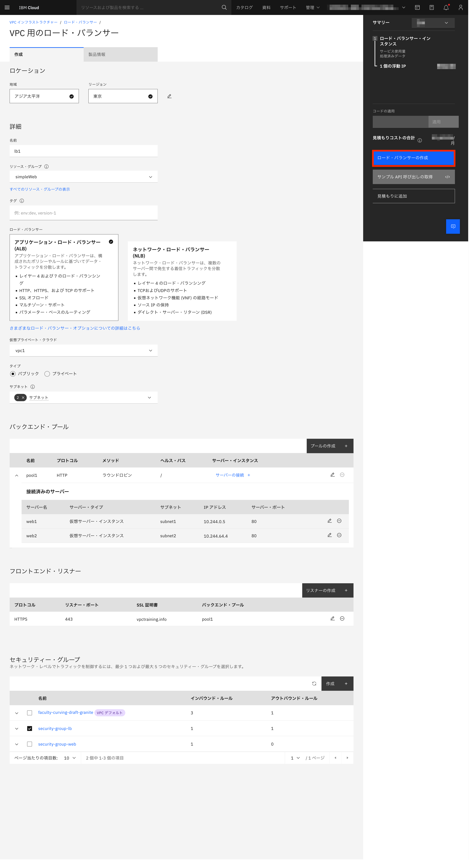Image resolution: width=473 pixels, height=868 pixels.
Task: Open the feedback chat icon
Action: click(453, 226)
